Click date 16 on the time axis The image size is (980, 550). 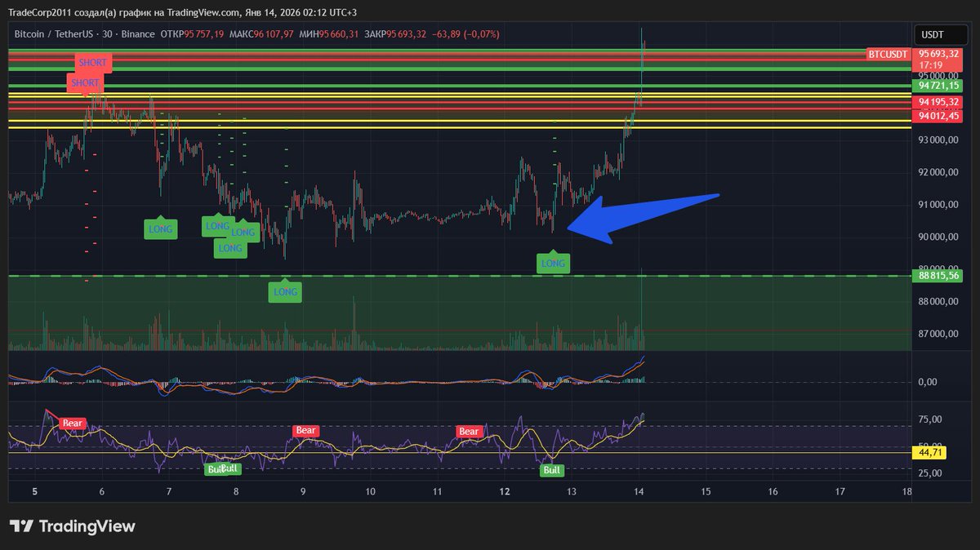[773, 491]
